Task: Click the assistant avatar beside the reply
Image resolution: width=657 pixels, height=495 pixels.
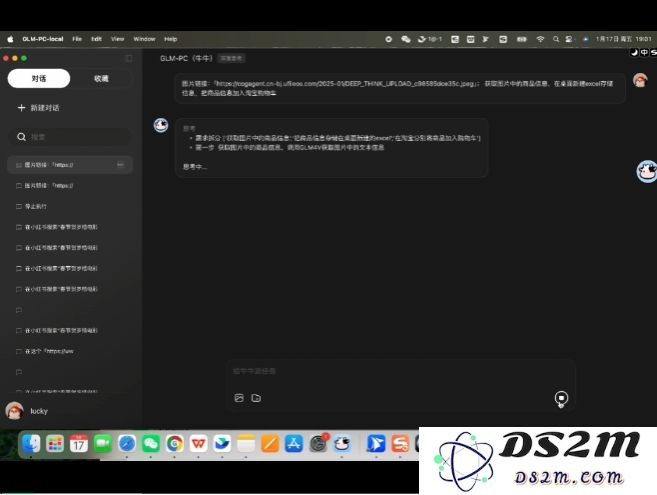Action: pos(161,125)
